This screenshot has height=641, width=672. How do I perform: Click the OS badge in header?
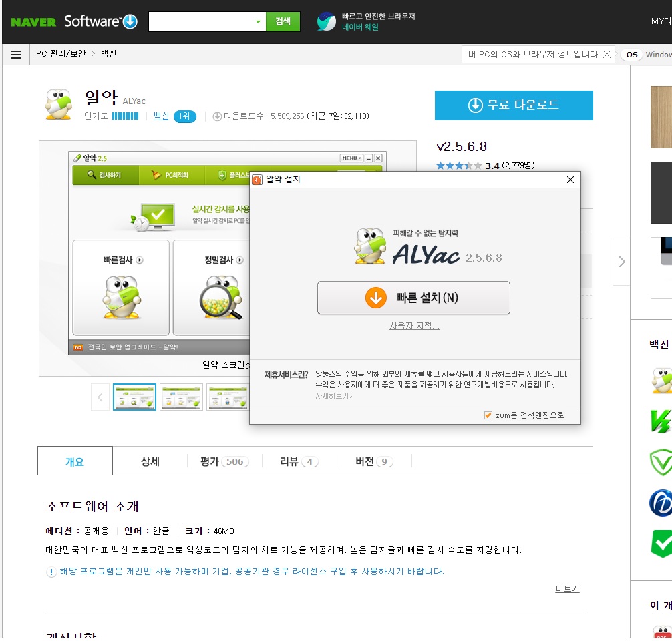[x=631, y=54]
